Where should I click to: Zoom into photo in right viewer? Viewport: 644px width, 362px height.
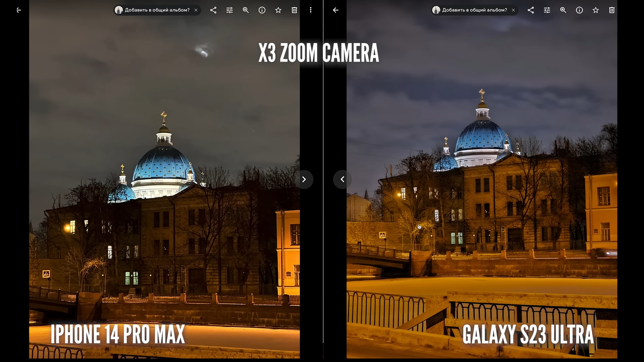[x=563, y=10]
